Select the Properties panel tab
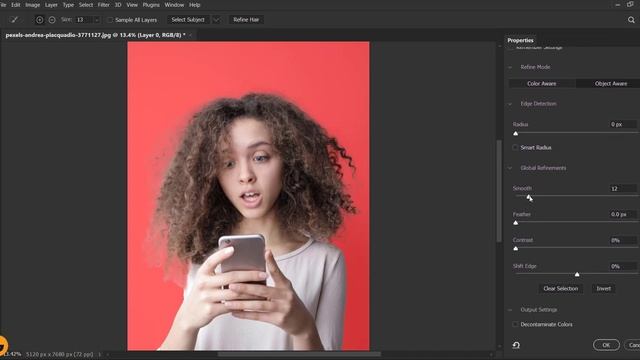This screenshot has width=640, height=360. pyautogui.click(x=520, y=40)
